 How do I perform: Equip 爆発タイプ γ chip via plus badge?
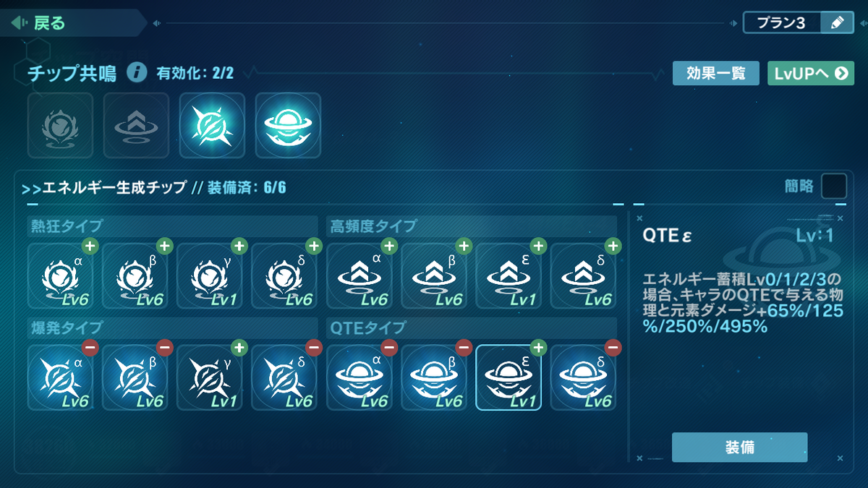(x=239, y=348)
